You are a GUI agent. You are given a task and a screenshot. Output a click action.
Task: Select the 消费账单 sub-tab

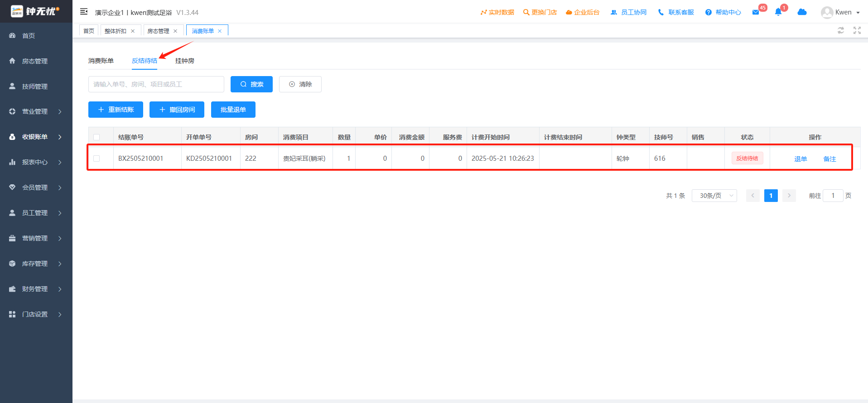(x=101, y=61)
